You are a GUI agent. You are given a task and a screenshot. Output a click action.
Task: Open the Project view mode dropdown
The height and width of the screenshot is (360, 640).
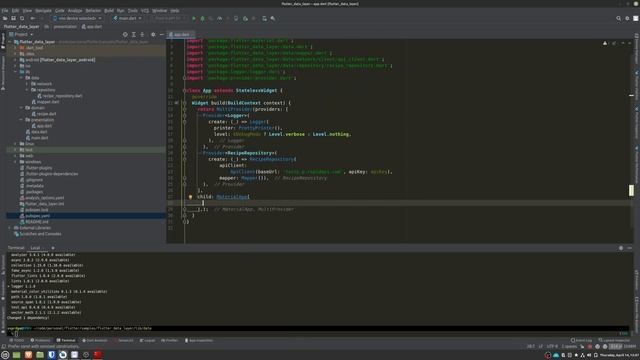(x=21, y=35)
